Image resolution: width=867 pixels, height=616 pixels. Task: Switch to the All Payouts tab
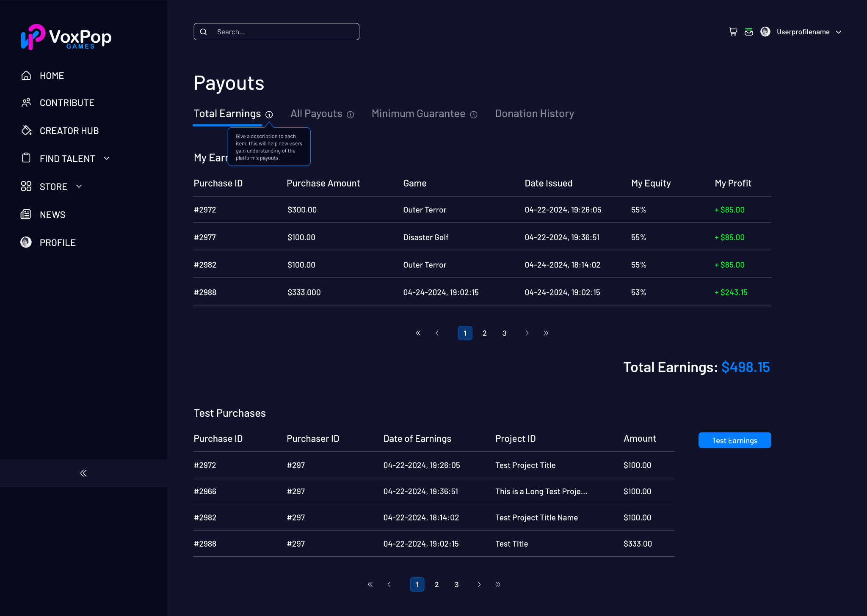(316, 114)
